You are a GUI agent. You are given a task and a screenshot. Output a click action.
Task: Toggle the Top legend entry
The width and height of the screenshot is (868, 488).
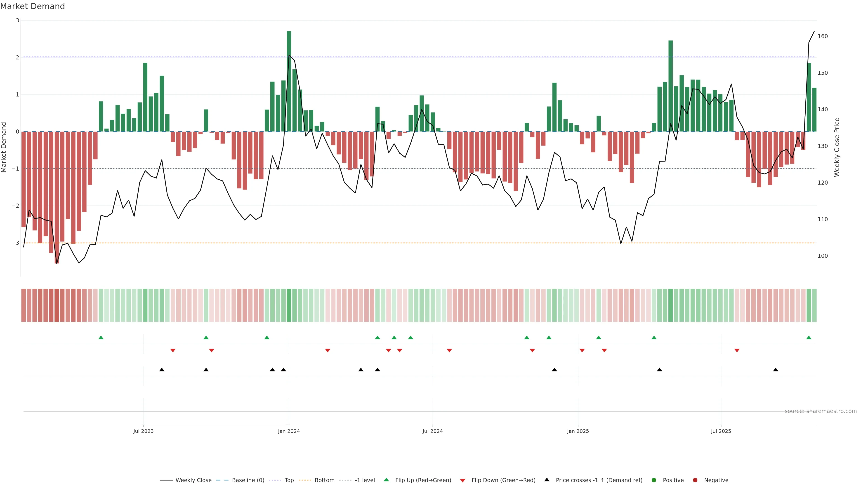tap(289, 480)
